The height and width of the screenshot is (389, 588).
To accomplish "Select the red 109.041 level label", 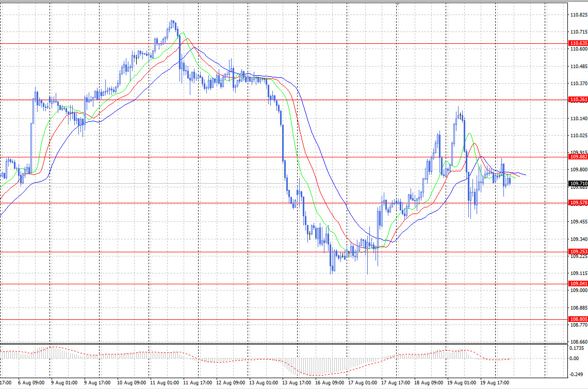I will click(x=579, y=284).
